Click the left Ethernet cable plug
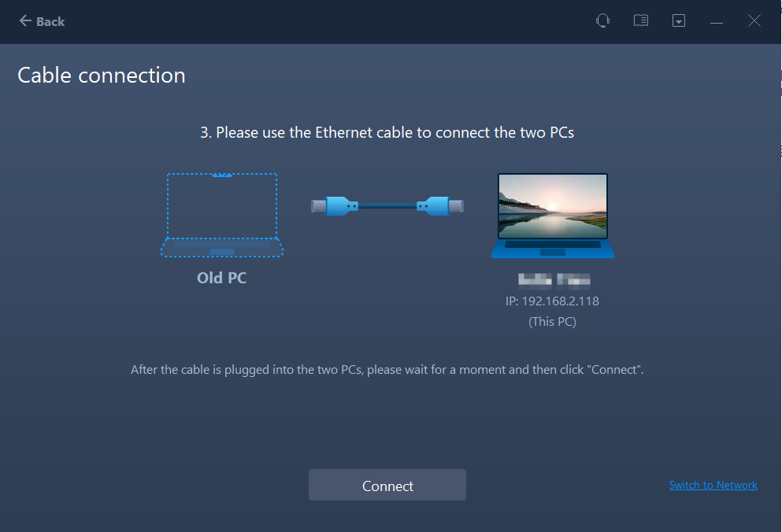Screen dimensions: 782x532 335,206
